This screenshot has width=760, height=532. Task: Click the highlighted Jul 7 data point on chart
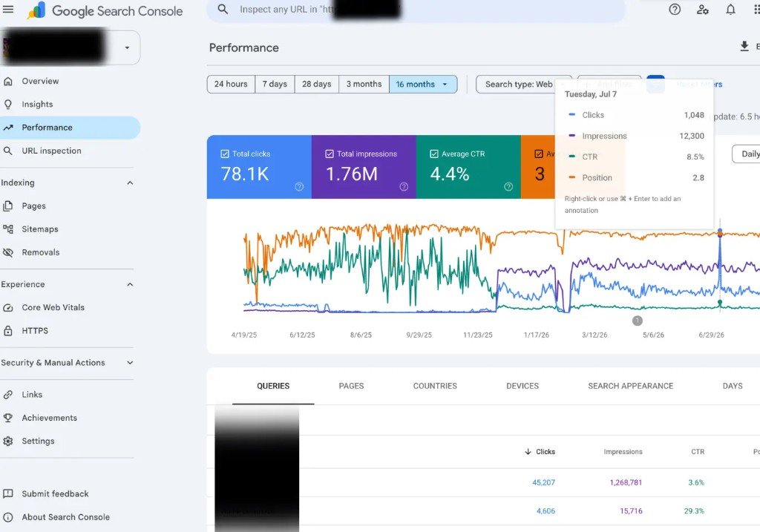tap(720, 233)
